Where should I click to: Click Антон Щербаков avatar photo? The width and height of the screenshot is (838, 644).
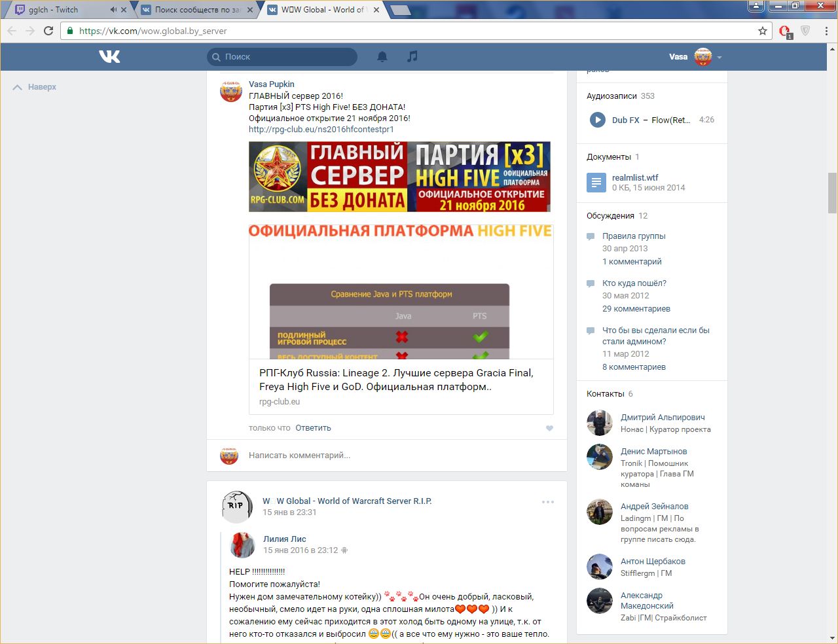[599, 567]
